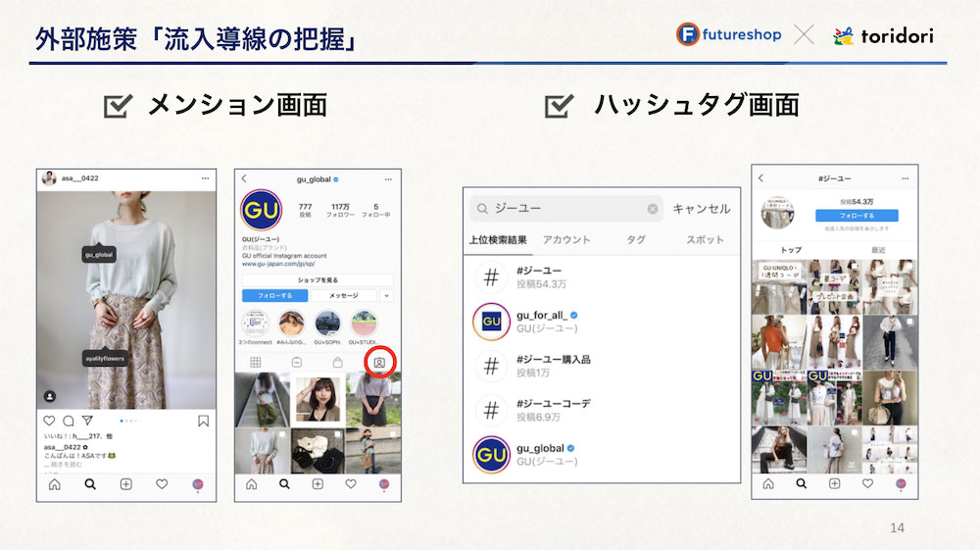This screenshot has height=550, width=980.
Task: Switch to 最近 tab on hashtag page
Action: click(x=879, y=250)
